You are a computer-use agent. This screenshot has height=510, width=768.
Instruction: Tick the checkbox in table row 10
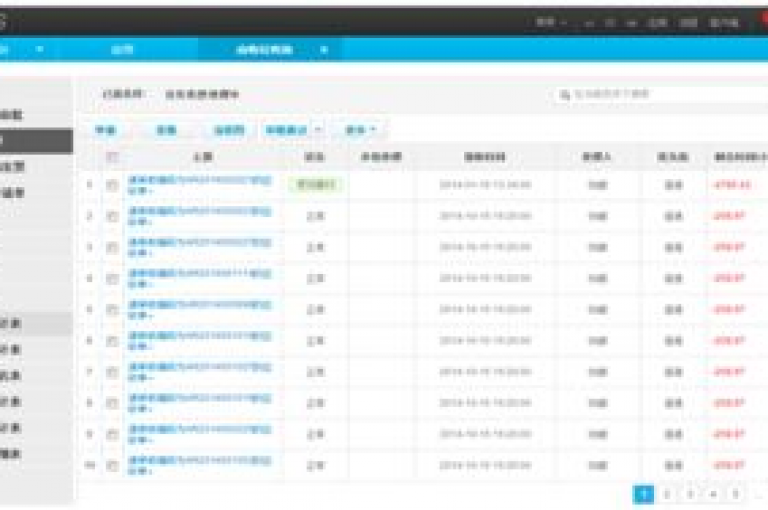[112, 466]
